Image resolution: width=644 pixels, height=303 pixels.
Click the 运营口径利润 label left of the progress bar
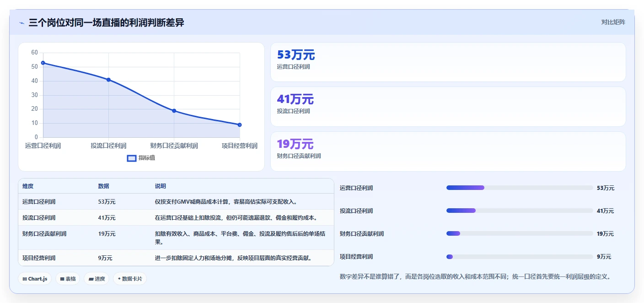click(x=356, y=188)
